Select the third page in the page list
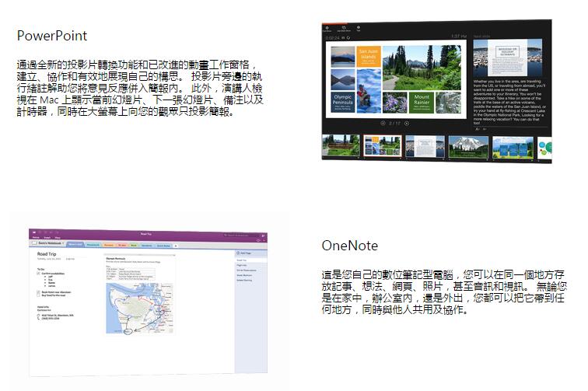The width and height of the screenshot is (588, 391). 247,270
